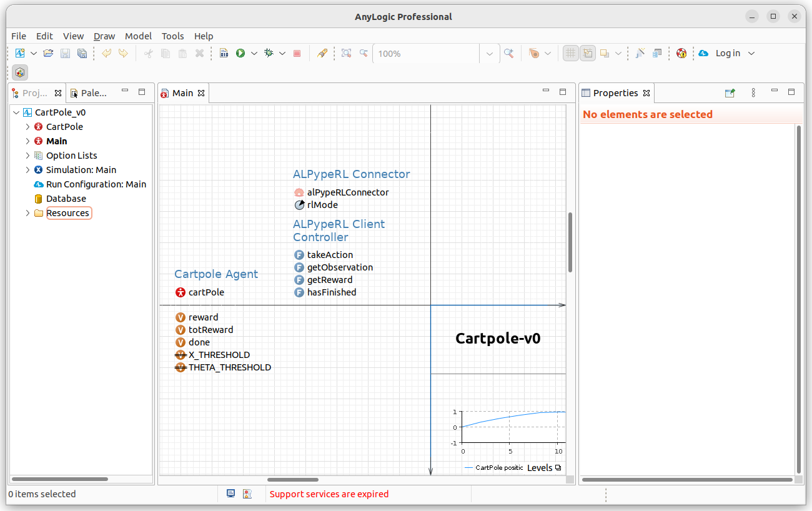Toggle the snap-to-grid button
This screenshot has width=812, height=511.
click(x=588, y=54)
